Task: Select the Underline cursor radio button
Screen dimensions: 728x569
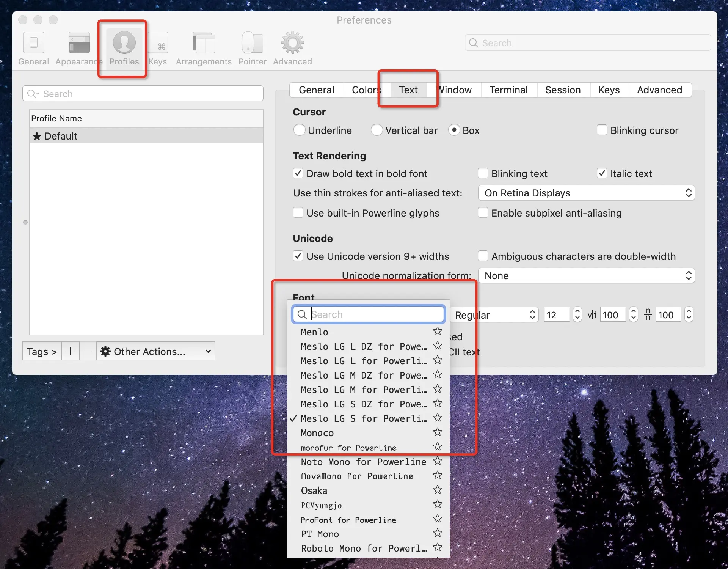Action: (299, 130)
